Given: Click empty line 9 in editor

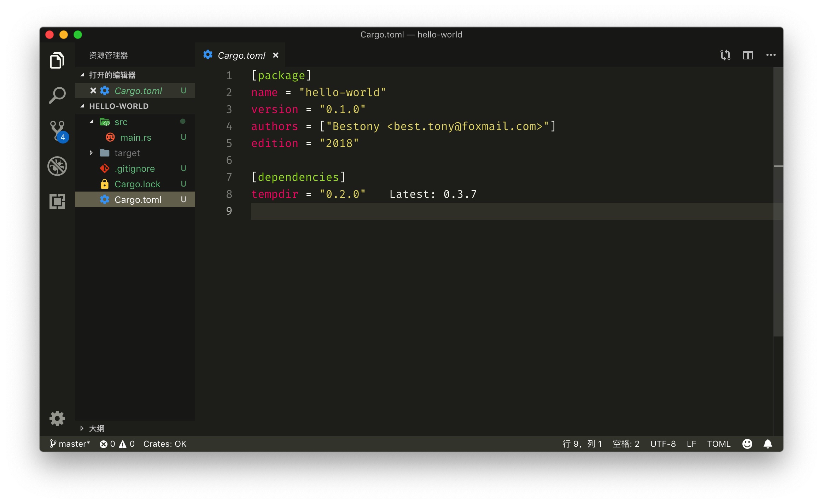Looking at the screenshot, I should [x=512, y=211].
